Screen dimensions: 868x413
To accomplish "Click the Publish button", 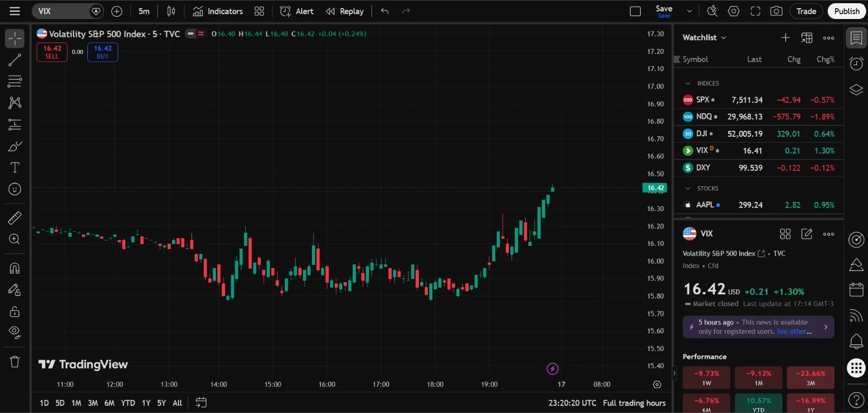I will (x=847, y=11).
